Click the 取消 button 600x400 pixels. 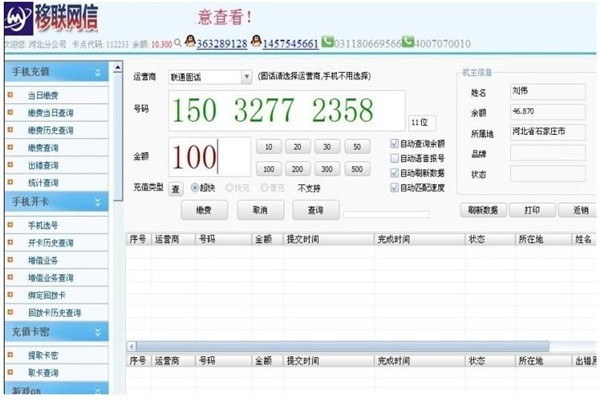(260, 210)
